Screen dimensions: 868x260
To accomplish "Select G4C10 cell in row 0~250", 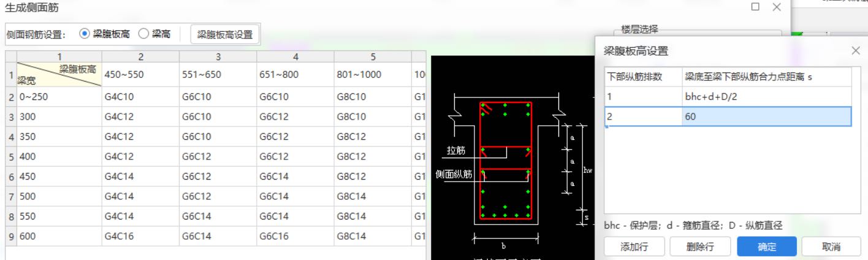I will point(140,97).
